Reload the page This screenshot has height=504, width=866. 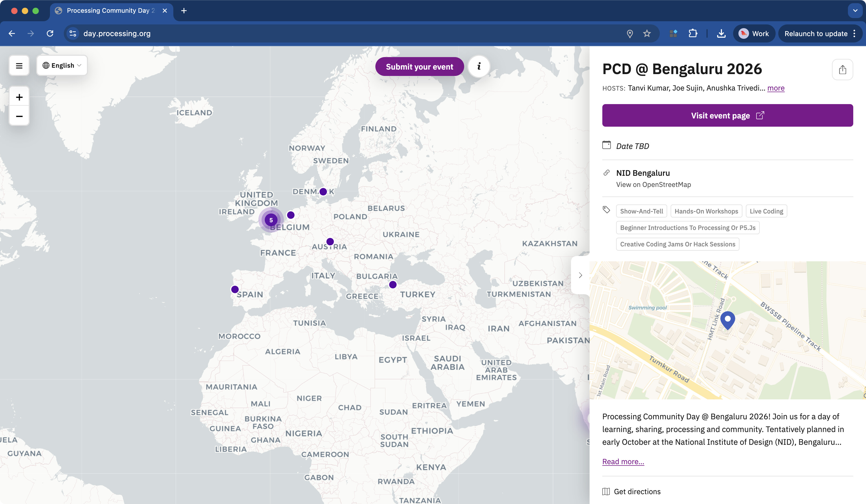(x=50, y=33)
